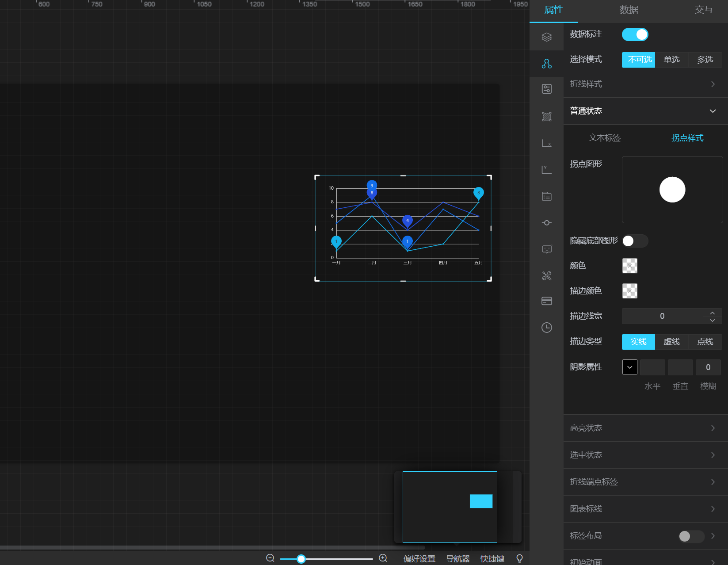Open the 文本标签 sub-tab

pyautogui.click(x=605, y=138)
